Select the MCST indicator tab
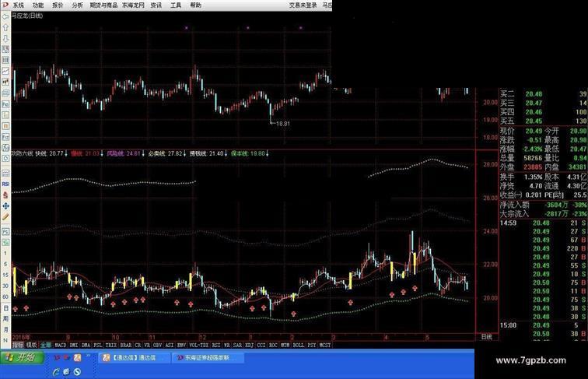Screen dimensions: 588x379 tap(325, 345)
